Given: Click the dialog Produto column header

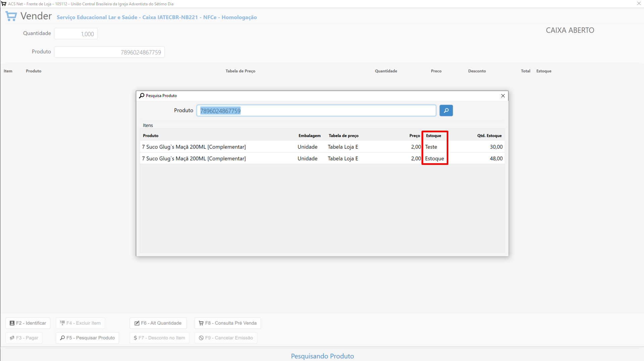Looking at the screenshot, I should pyautogui.click(x=151, y=136).
